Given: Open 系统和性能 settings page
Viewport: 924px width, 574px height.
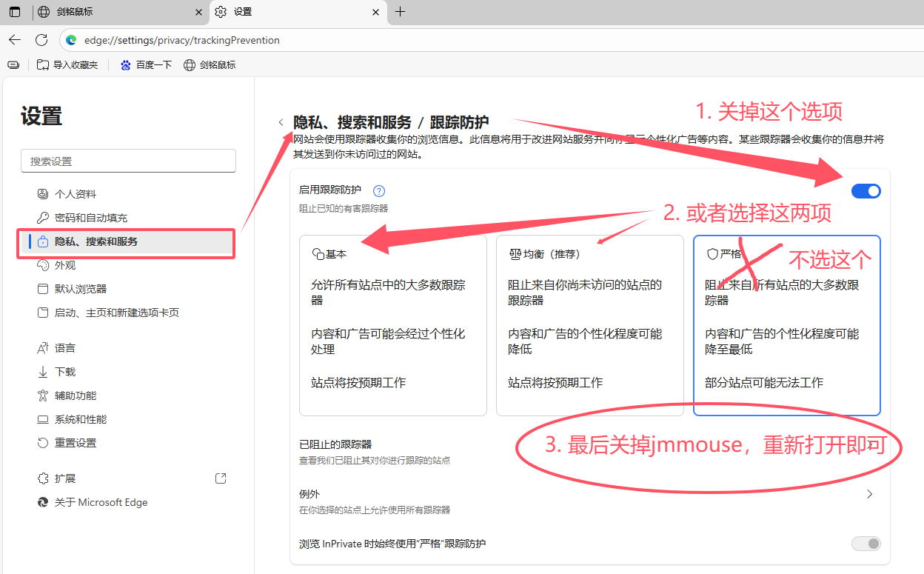Looking at the screenshot, I should pyautogui.click(x=81, y=419).
